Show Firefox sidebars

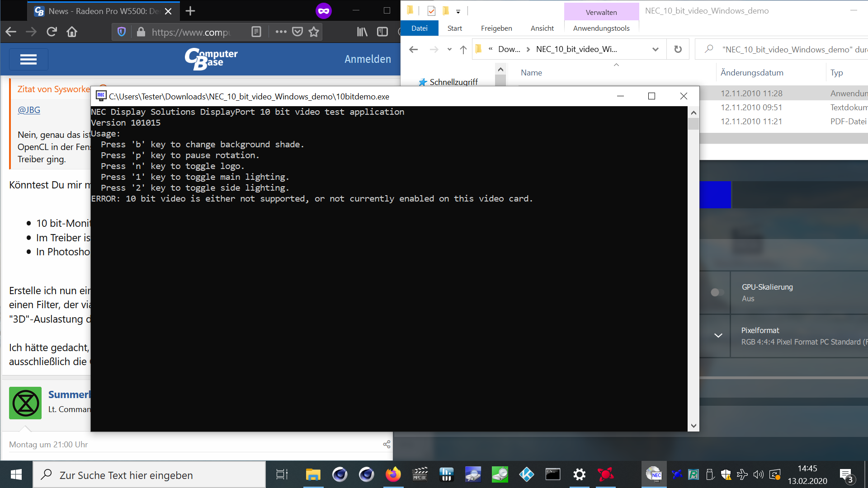click(382, 32)
